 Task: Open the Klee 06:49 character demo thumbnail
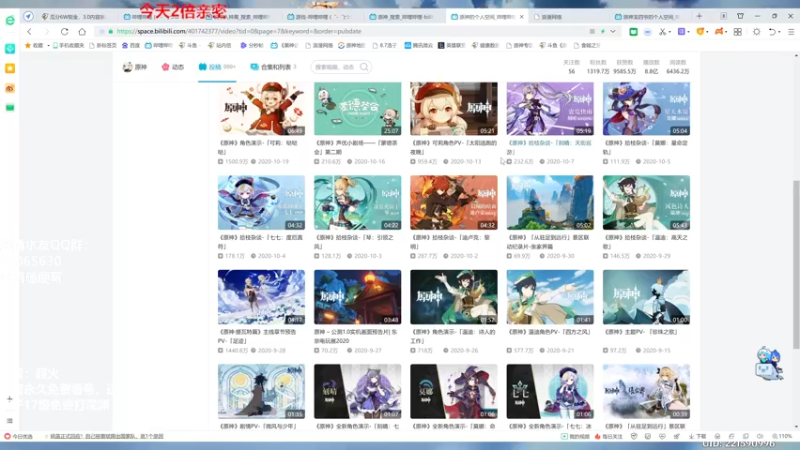click(x=261, y=109)
